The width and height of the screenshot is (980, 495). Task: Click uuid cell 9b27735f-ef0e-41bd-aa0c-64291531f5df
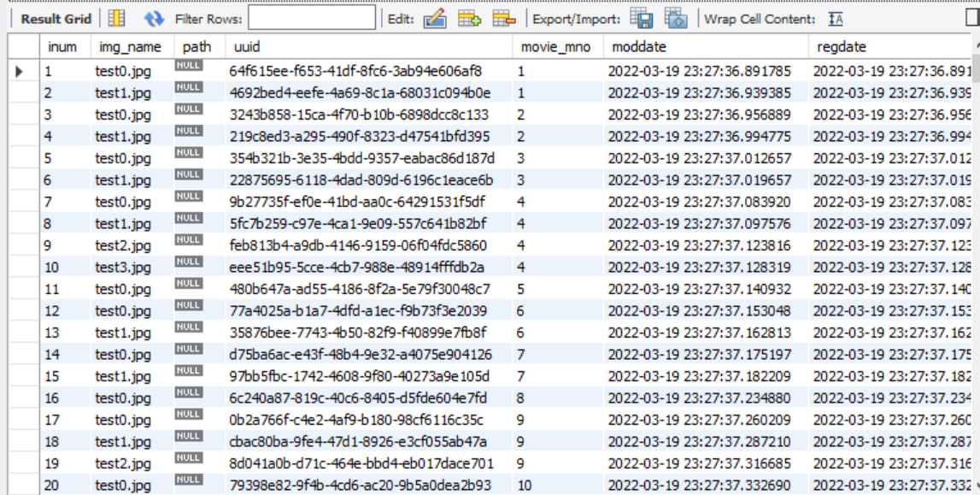tap(369, 202)
